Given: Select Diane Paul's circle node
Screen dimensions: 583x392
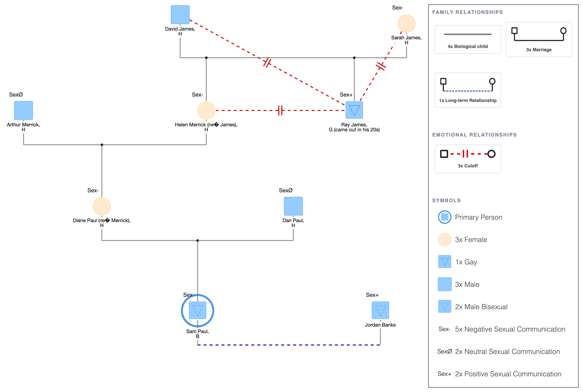Looking at the screenshot, I should [x=102, y=206].
